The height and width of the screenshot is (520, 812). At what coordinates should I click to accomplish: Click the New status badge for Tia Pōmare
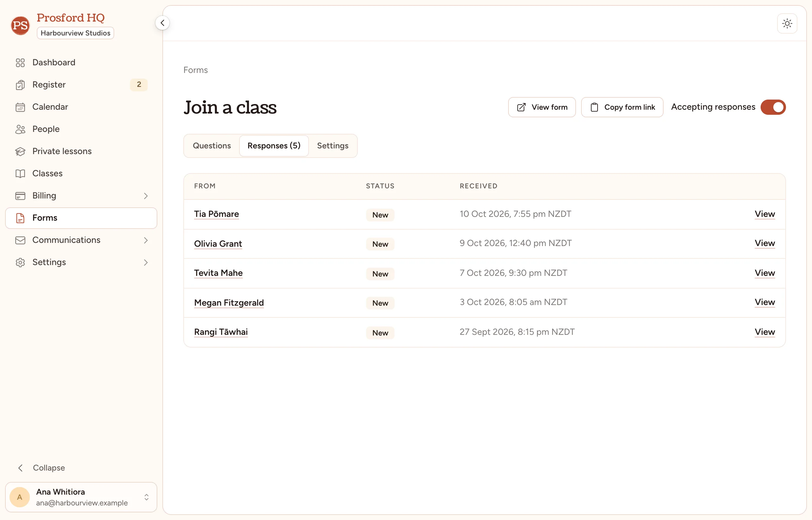point(380,215)
